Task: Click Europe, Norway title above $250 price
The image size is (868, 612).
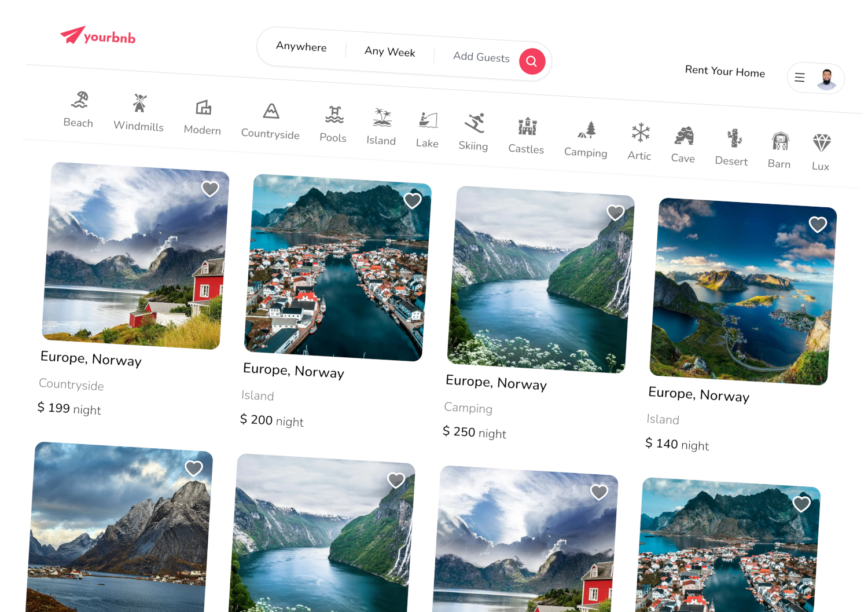Action: [496, 383]
